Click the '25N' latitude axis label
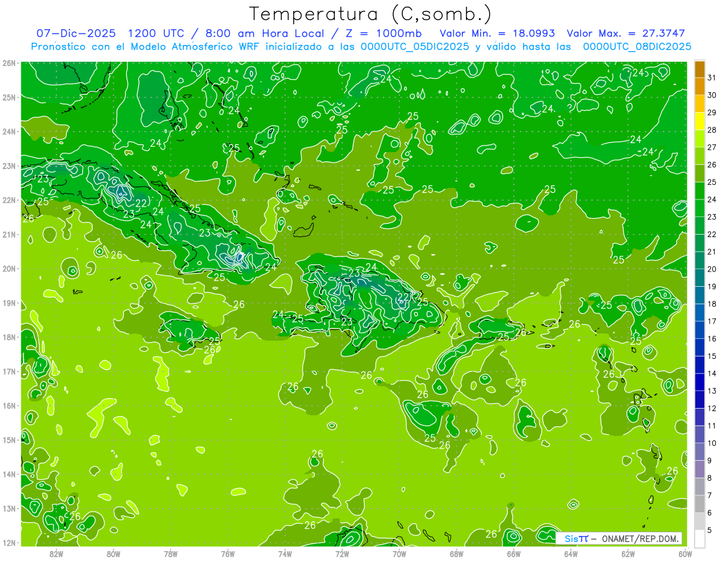The image size is (728, 562). 8,97
